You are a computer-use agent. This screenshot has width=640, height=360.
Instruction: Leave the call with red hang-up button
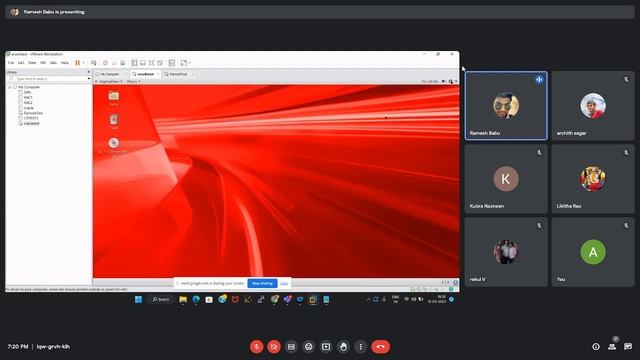(x=380, y=347)
